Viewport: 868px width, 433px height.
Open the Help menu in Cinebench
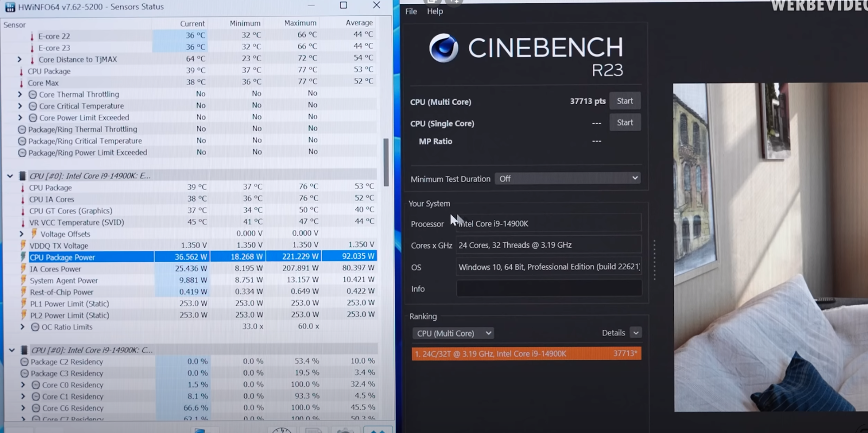point(435,11)
